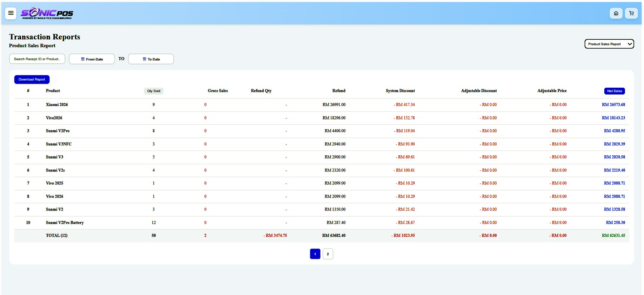Select the Vivo2026 product name

pos(54,118)
